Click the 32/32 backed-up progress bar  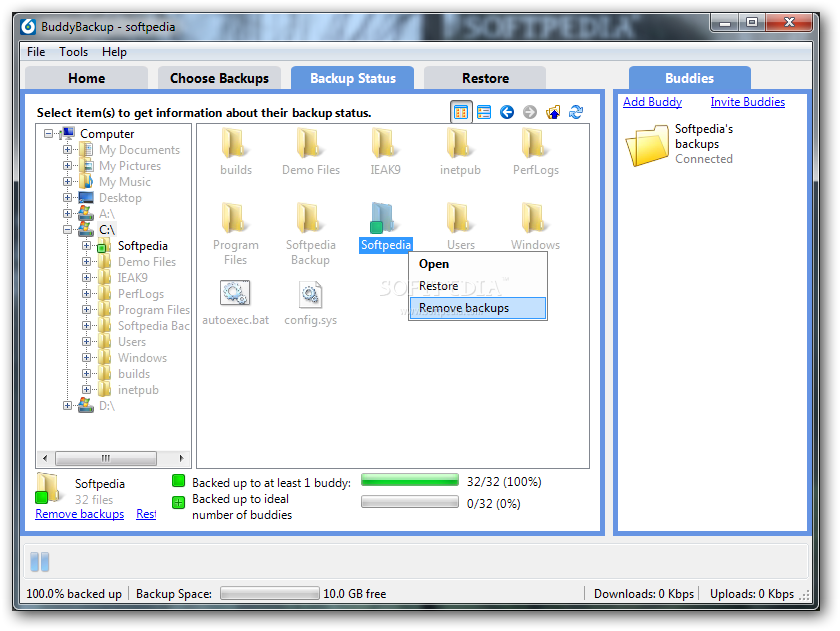[410, 480]
